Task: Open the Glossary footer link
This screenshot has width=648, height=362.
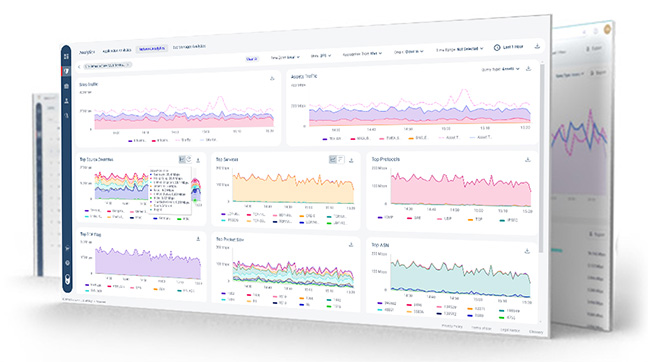Action: [536, 331]
